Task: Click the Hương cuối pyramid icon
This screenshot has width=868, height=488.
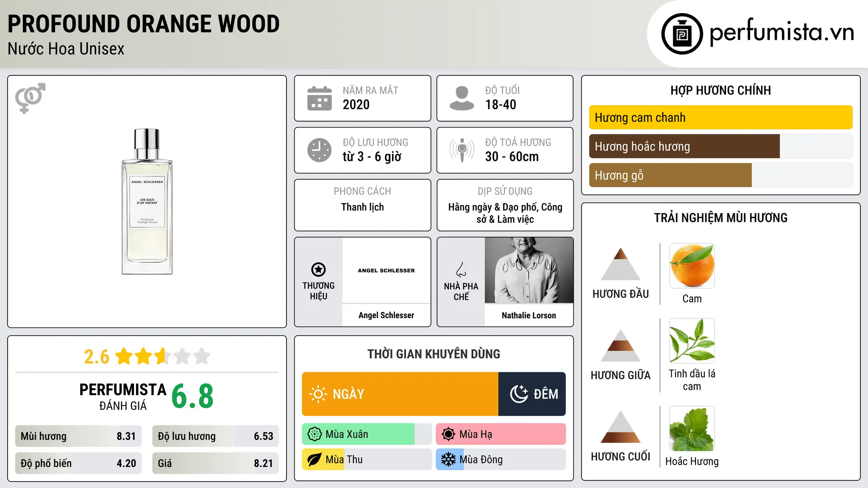Action: 620,427
